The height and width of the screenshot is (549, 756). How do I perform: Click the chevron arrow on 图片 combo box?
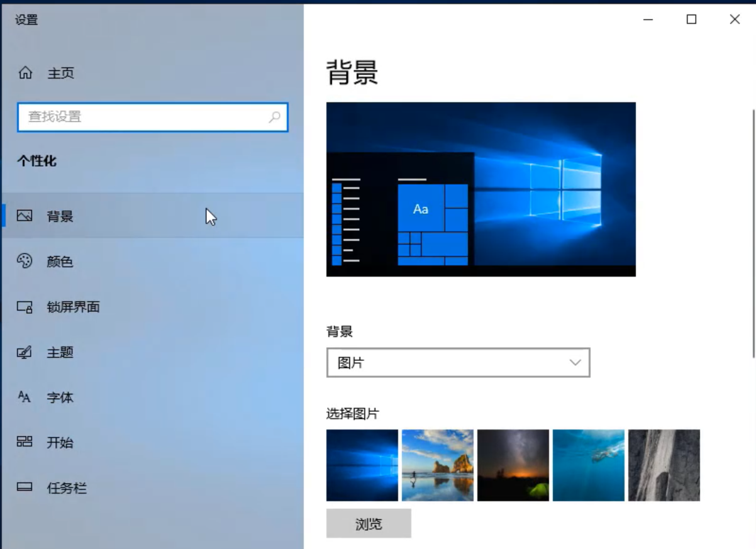(574, 363)
